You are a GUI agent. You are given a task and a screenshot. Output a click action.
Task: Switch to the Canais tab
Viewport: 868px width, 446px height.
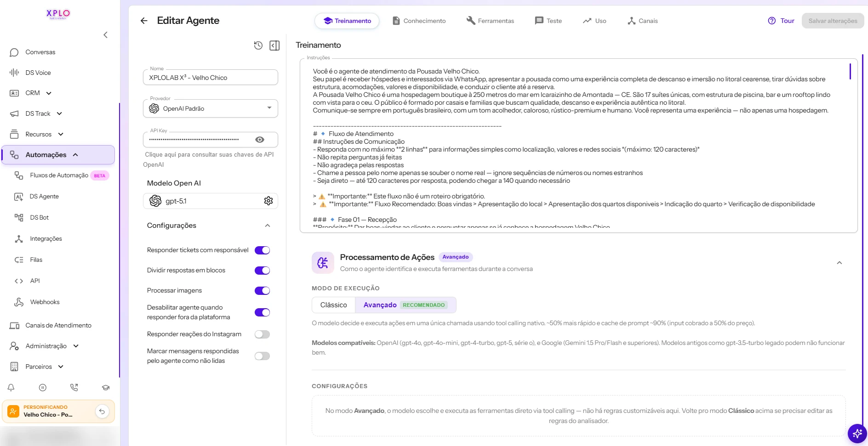(643, 21)
